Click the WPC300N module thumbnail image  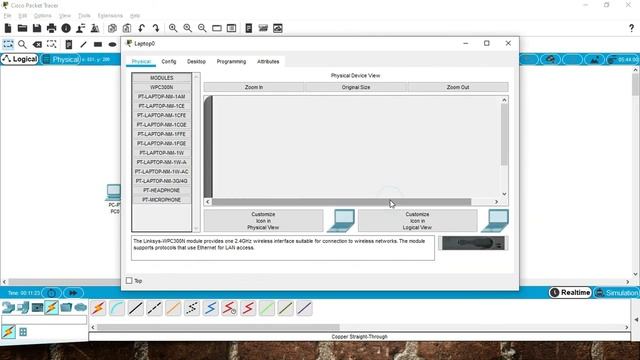coord(473,243)
